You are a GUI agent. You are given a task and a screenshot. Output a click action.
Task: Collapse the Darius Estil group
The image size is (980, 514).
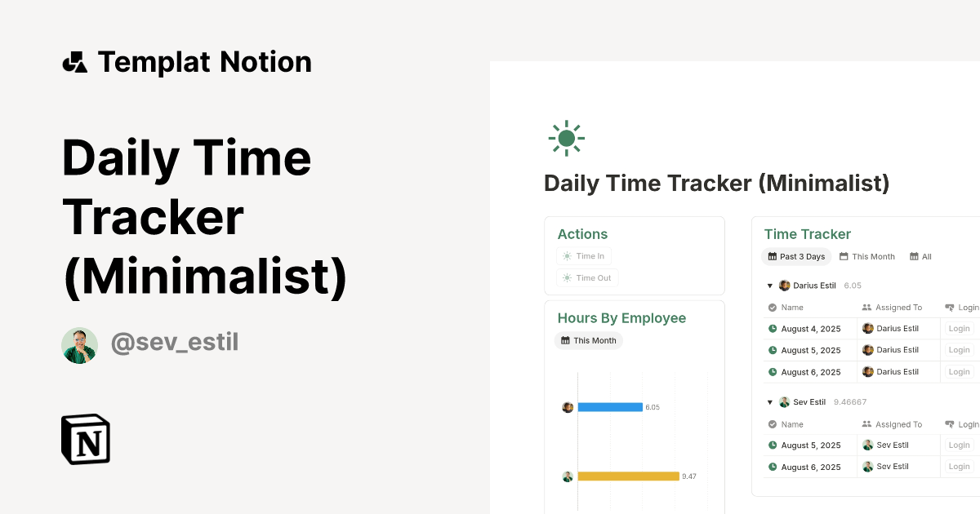coord(768,285)
